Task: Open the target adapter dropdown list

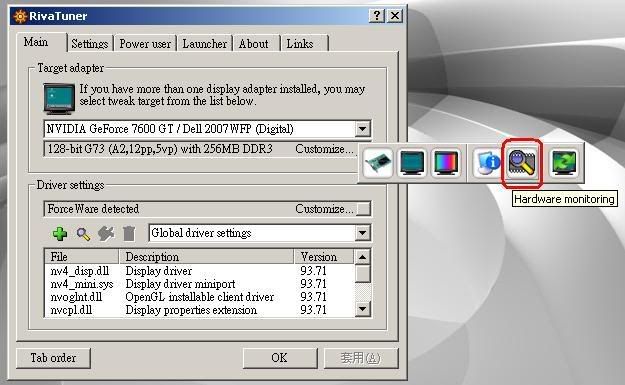Action: pos(362,129)
